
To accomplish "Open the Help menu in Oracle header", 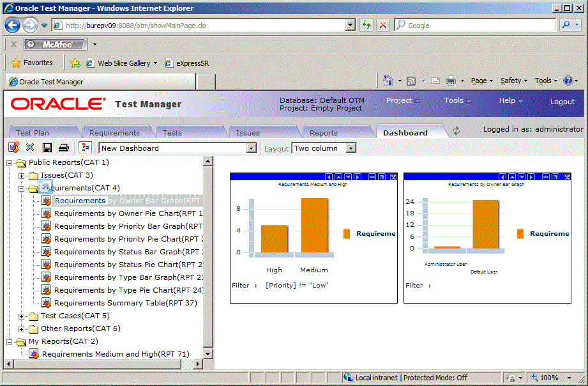I will point(511,100).
